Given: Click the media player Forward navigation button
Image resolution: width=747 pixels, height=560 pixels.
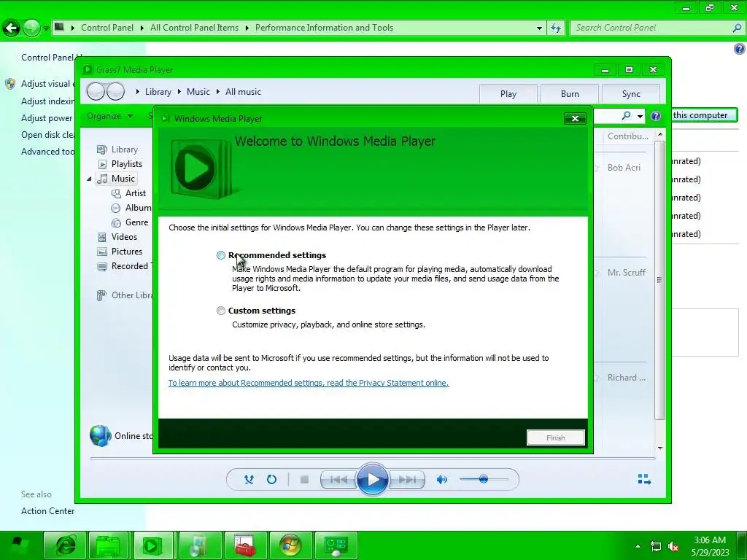Looking at the screenshot, I should pos(116,91).
